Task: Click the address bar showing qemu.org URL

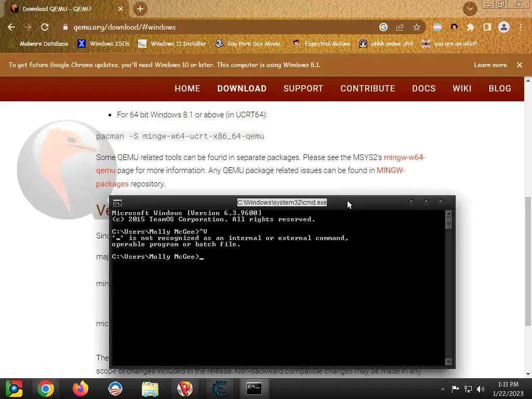Action: pyautogui.click(x=217, y=27)
